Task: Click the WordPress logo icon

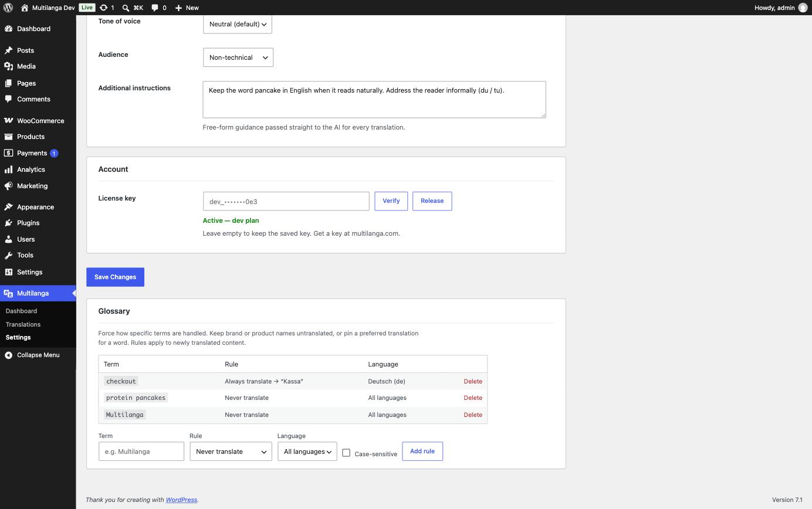Action: [8, 8]
